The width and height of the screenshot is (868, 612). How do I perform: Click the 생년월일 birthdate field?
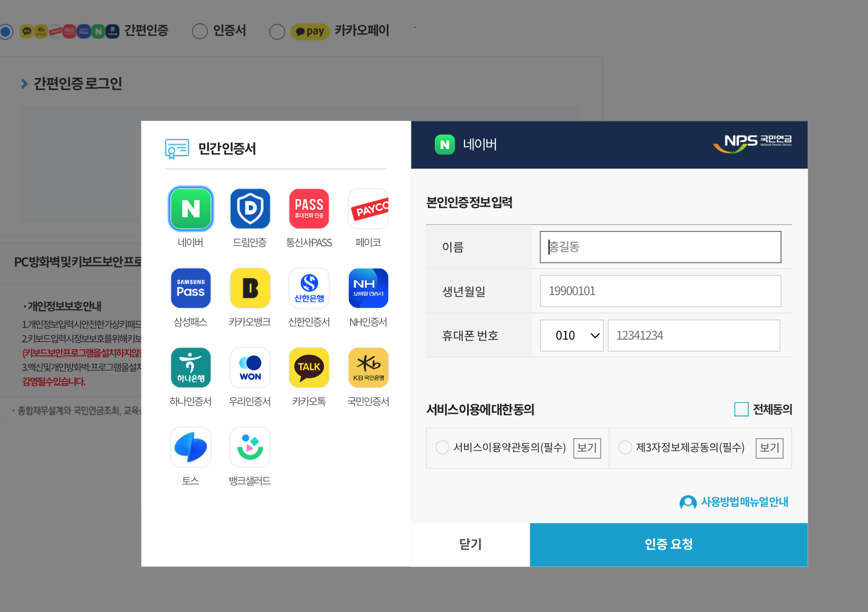[x=660, y=291]
